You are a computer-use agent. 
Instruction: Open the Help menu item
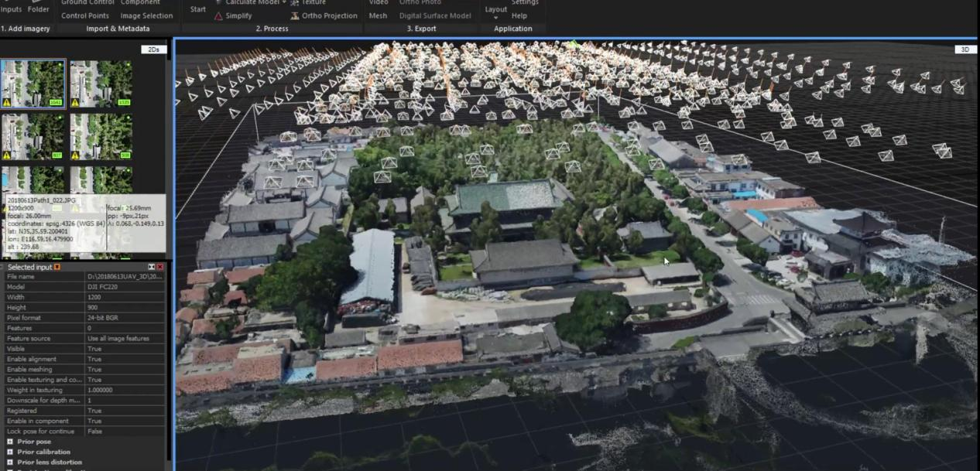click(x=519, y=15)
